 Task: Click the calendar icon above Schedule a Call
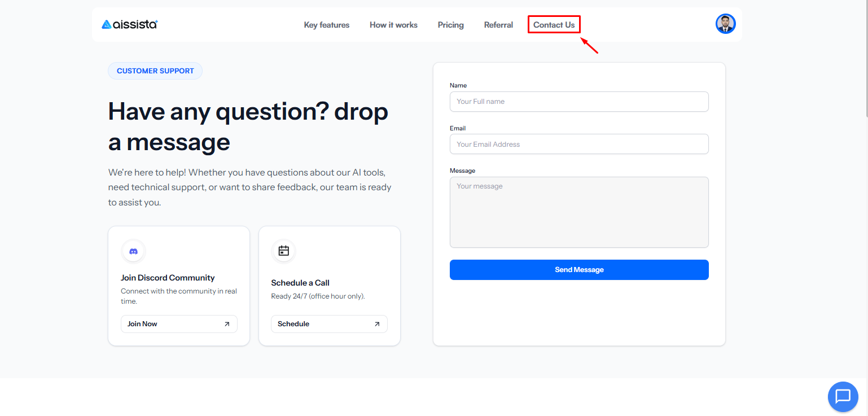pyautogui.click(x=283, y=251)
